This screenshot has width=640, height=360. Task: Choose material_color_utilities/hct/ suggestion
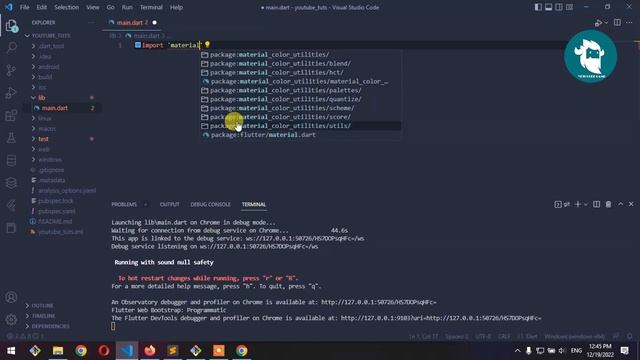click(300, 73)
